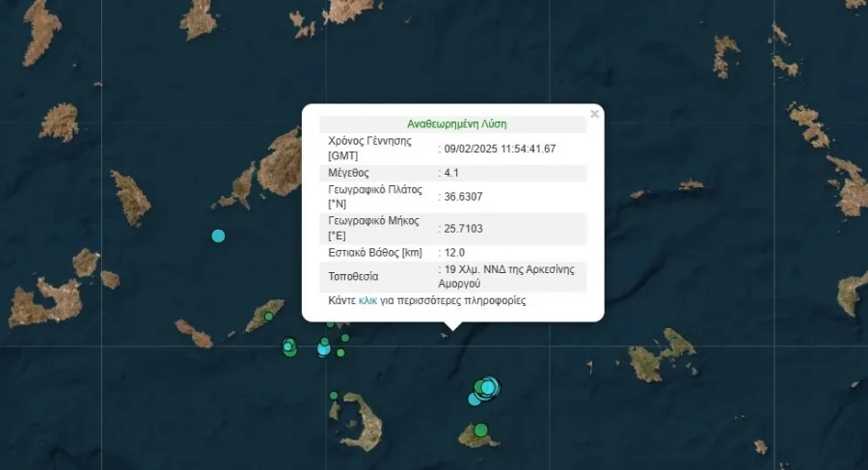The height and width of the screenshot is (470, 868).
Task: Click the longitude value 25.7103
Action: coord(461,228)
